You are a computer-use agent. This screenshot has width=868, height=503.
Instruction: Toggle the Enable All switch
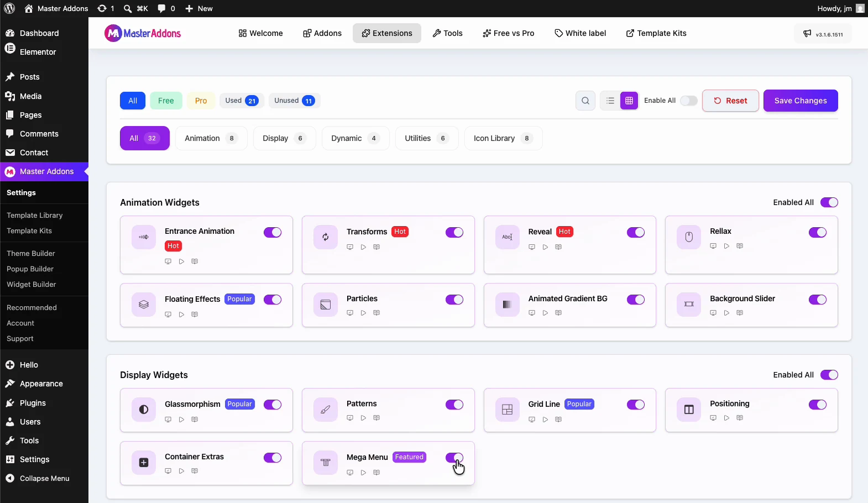coord(688,101)
